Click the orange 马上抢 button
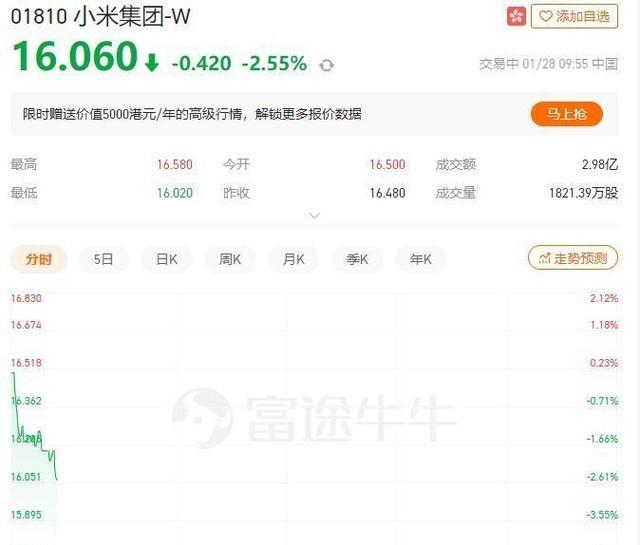 click(567, 114)
